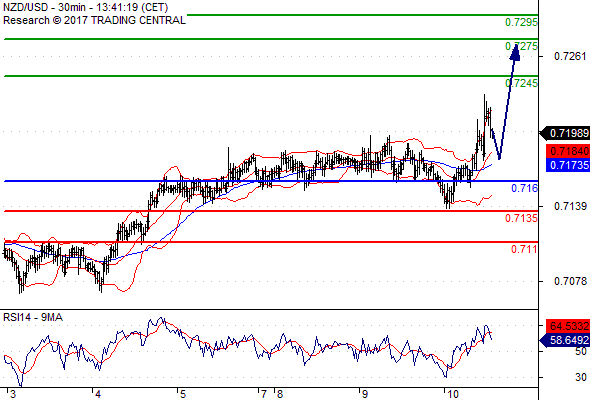Click date marker 8 on time axis
This screenshot has width=590, height=400.
coord(280,394)
